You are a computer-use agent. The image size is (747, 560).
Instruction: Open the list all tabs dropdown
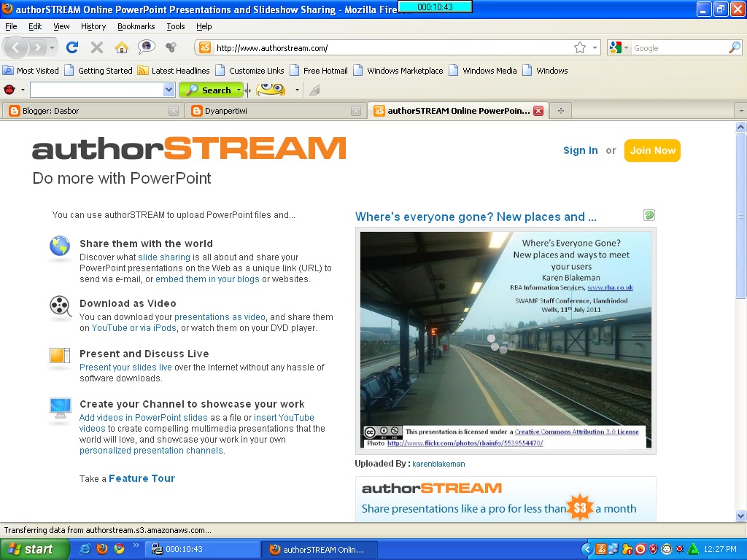[741, 111]
